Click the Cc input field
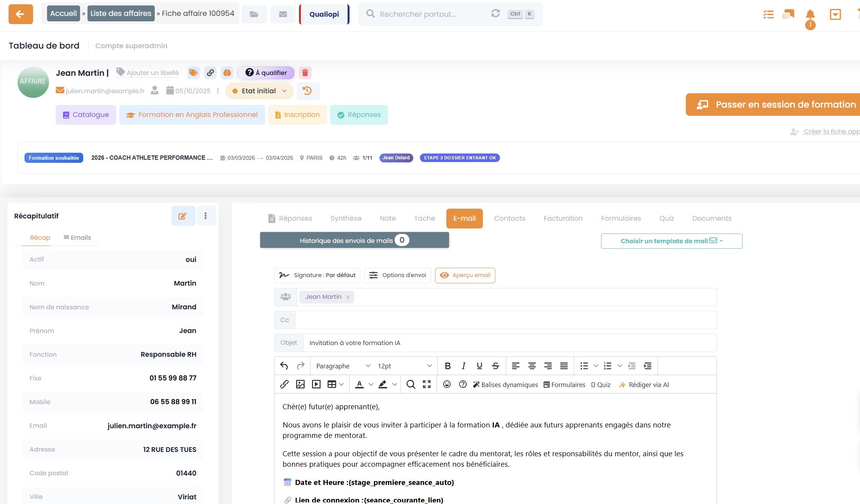Viewport: 860px width, 504px height. point(506,320)
